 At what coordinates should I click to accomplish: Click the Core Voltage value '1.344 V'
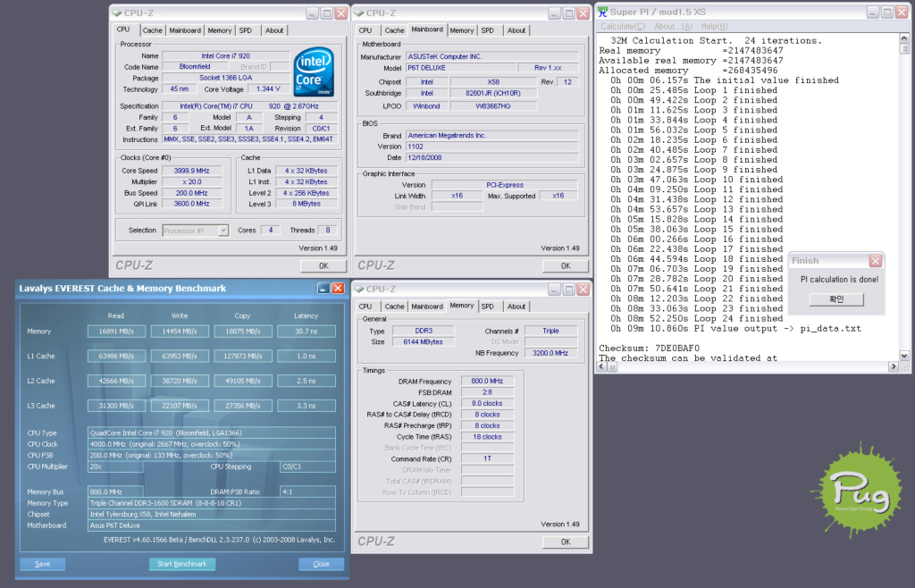pos(268,89)
